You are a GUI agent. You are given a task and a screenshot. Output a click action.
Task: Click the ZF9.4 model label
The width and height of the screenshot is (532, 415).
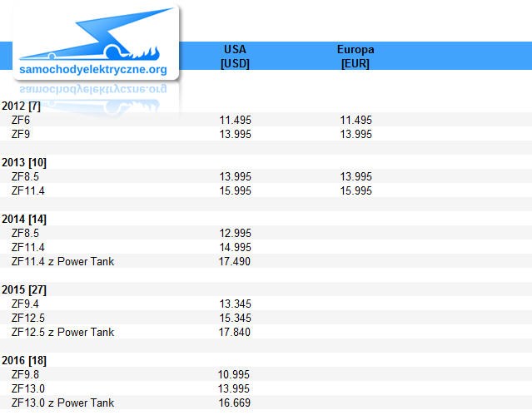click(25, 304)
